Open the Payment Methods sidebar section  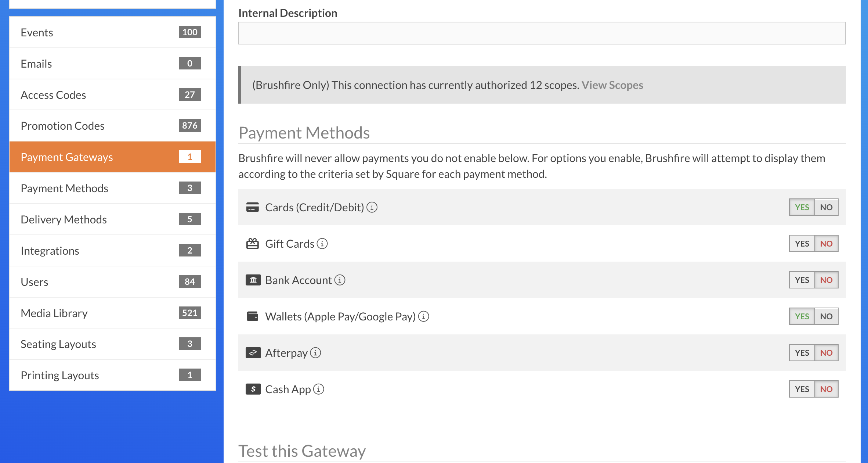click(x=64, y=188)
